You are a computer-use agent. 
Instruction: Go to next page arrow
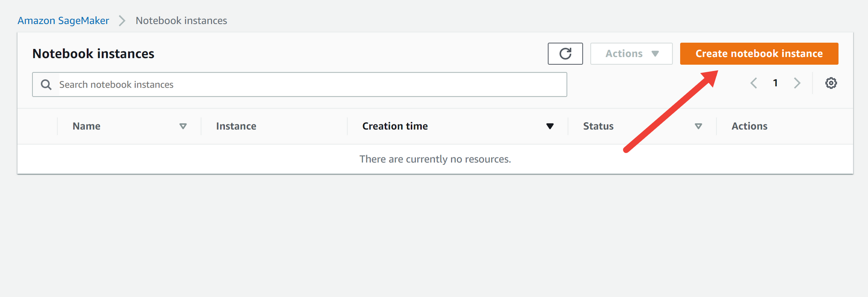797,83
